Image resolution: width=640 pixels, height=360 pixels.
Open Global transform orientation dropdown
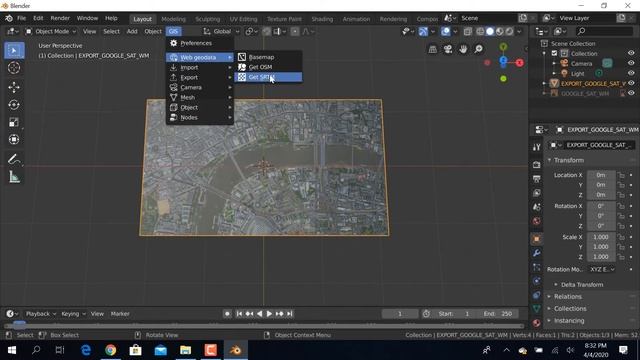[221, 31]
